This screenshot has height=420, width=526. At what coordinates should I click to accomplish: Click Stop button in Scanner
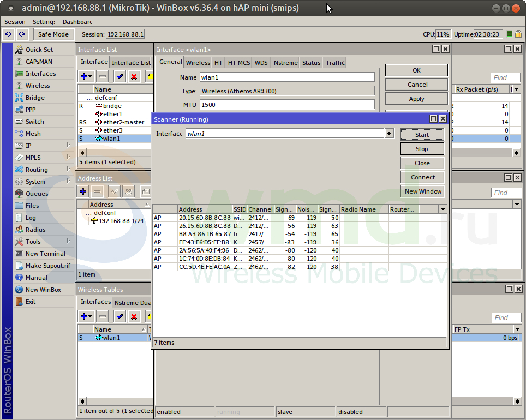pos(422,149)
